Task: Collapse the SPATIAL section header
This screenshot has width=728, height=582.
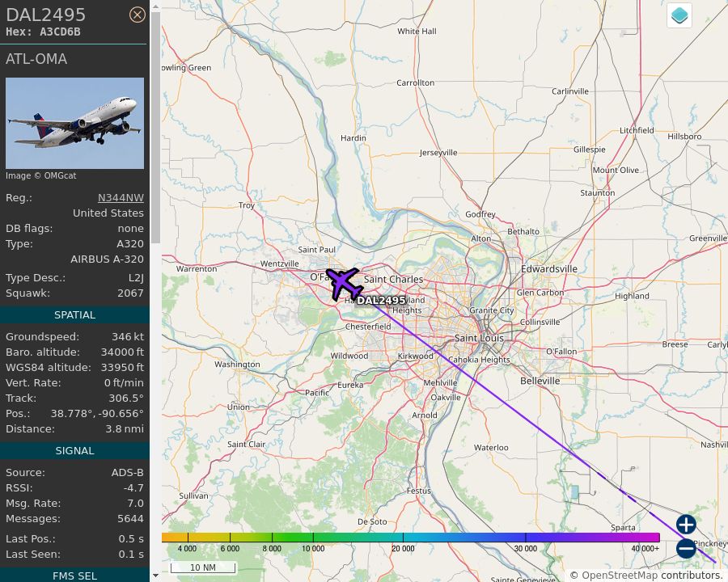Action: [74, 314]
